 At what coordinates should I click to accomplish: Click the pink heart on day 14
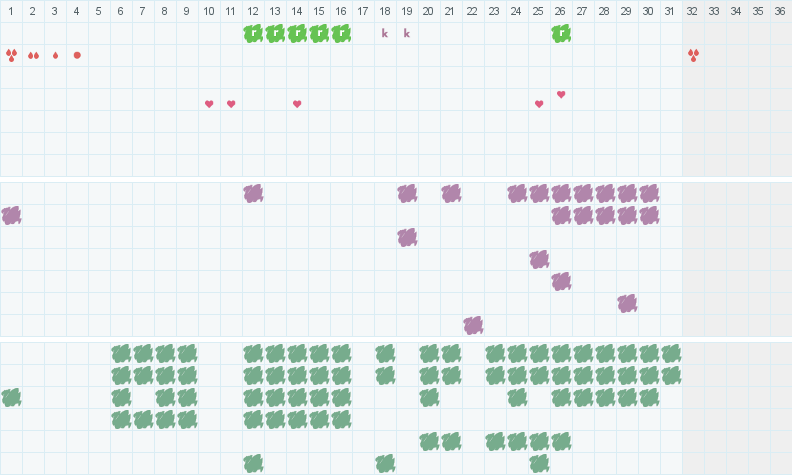(297, 104)
